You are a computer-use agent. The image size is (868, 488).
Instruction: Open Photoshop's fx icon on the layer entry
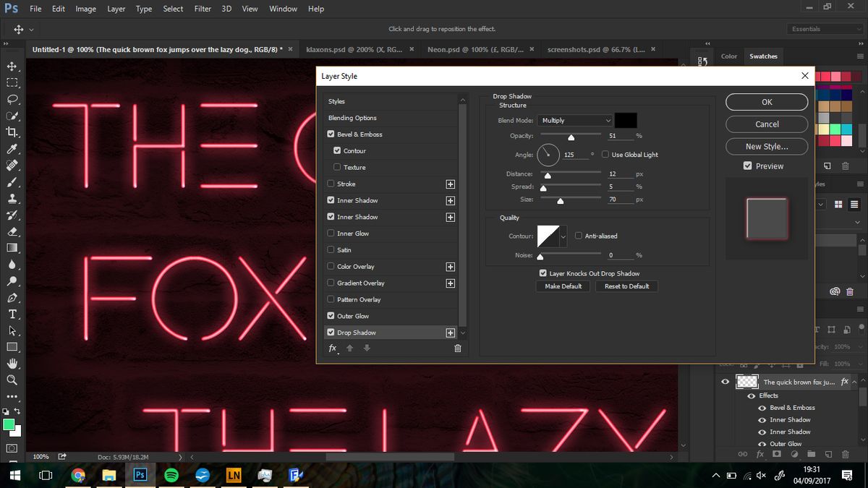tap(843, 381)
